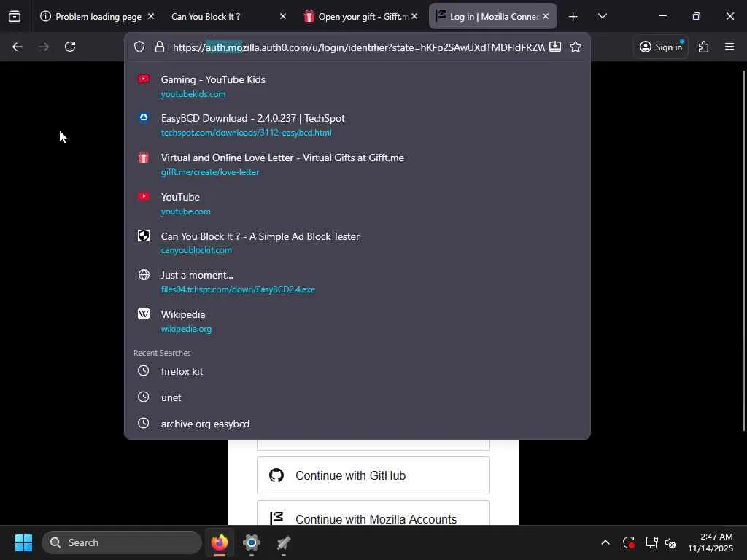Show hidden system tray icons chevron
The height and width of the screenshot is (560, 747).
click(605, 542)
